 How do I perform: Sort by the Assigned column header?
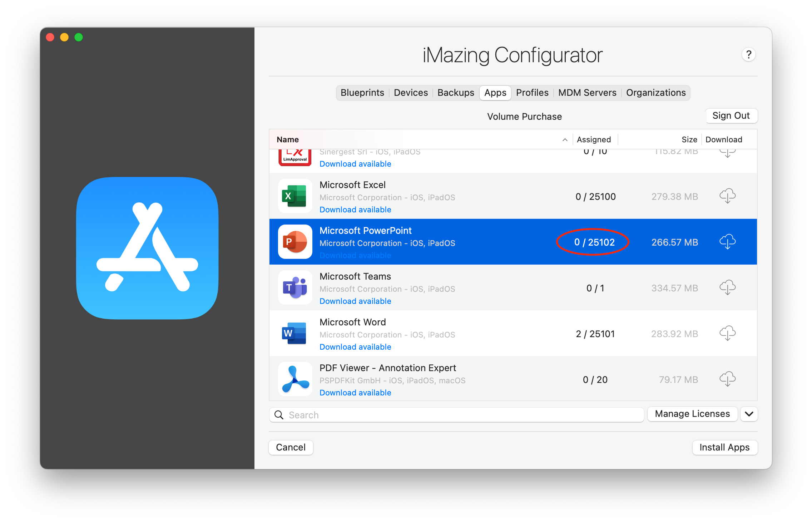pyautogui.click(x=594, y=139)
